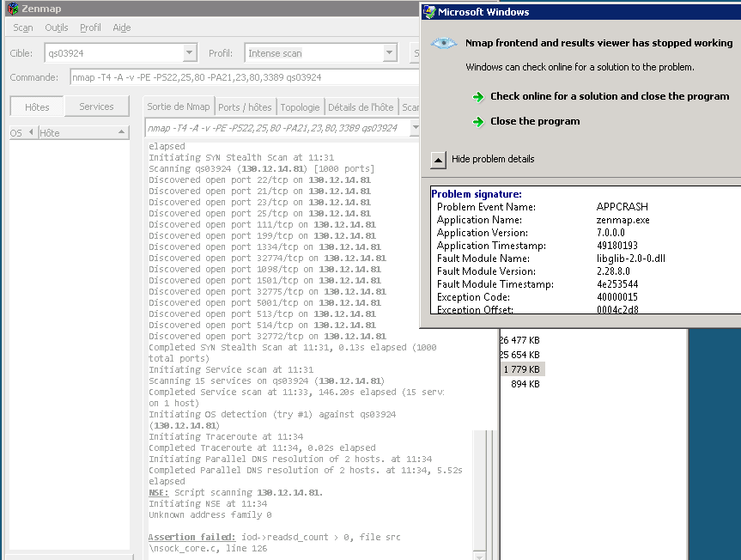741x560 pixels.
Task: Click the green arrow beside Close the program
Action: 478,122
